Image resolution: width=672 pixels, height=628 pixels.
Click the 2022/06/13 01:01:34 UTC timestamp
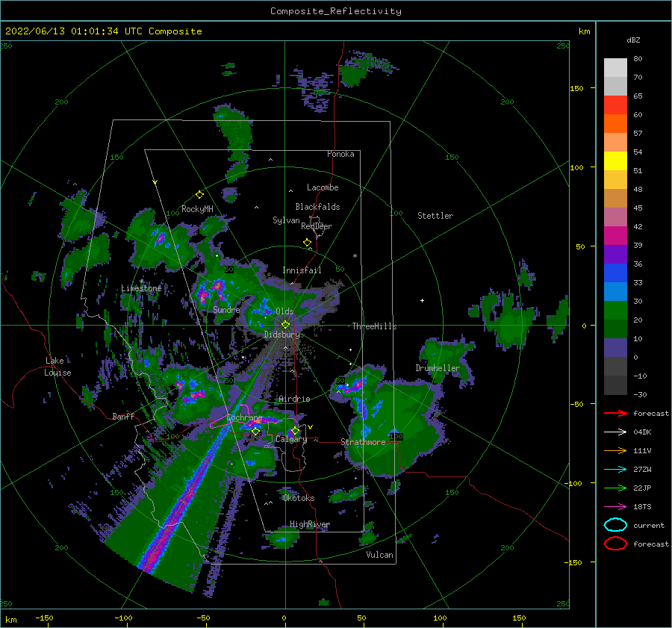(62, 31)
